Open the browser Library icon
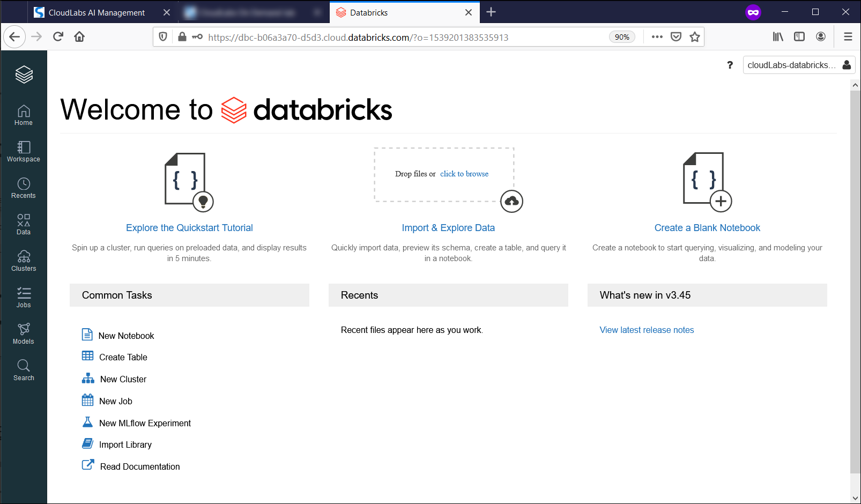 click(x=778, y=36)
